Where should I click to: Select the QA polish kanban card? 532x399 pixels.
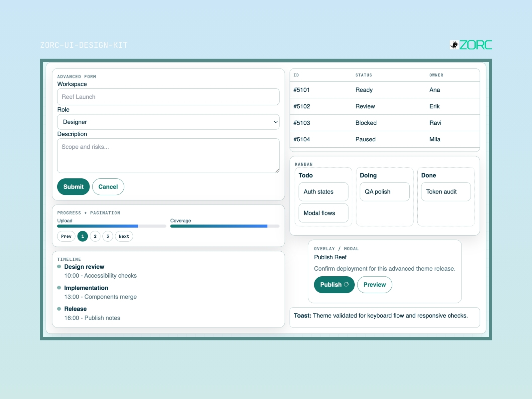385,192
